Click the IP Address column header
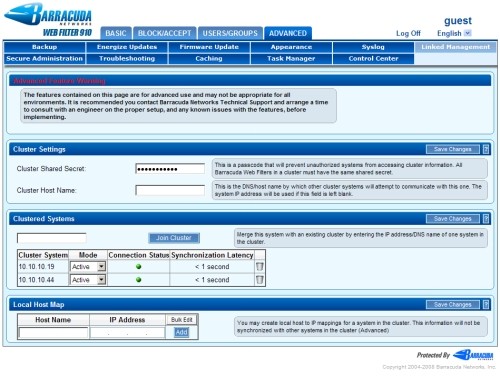The image size is (500, 376). click(x=127, y=320)
